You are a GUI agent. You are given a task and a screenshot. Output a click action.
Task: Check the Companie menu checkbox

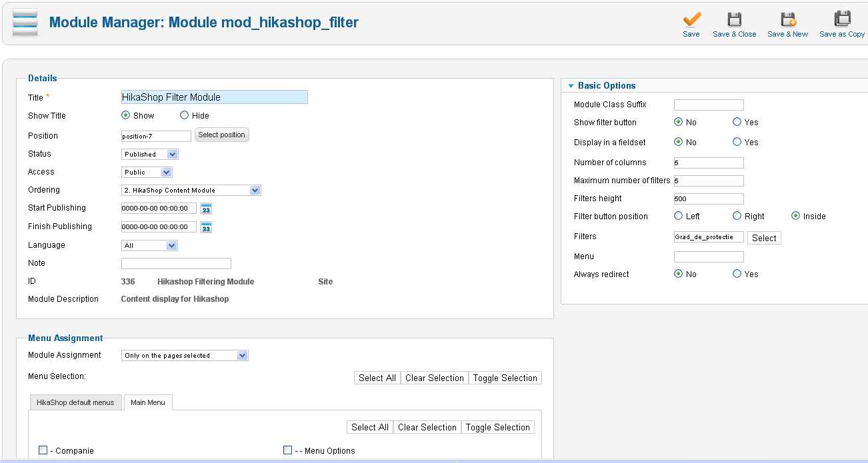coord(43,450)
